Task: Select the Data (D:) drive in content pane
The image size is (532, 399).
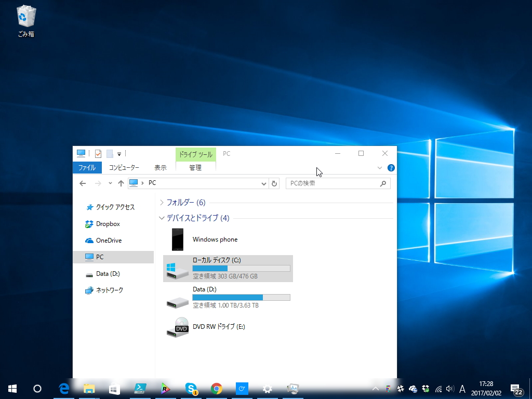Action: coord(228,298)
